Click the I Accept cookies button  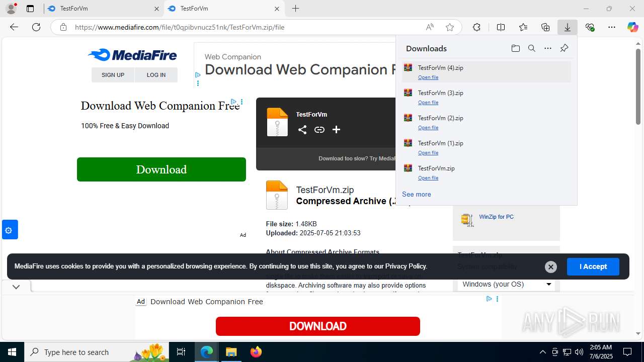pyautogui.click(x=593, y=266)
